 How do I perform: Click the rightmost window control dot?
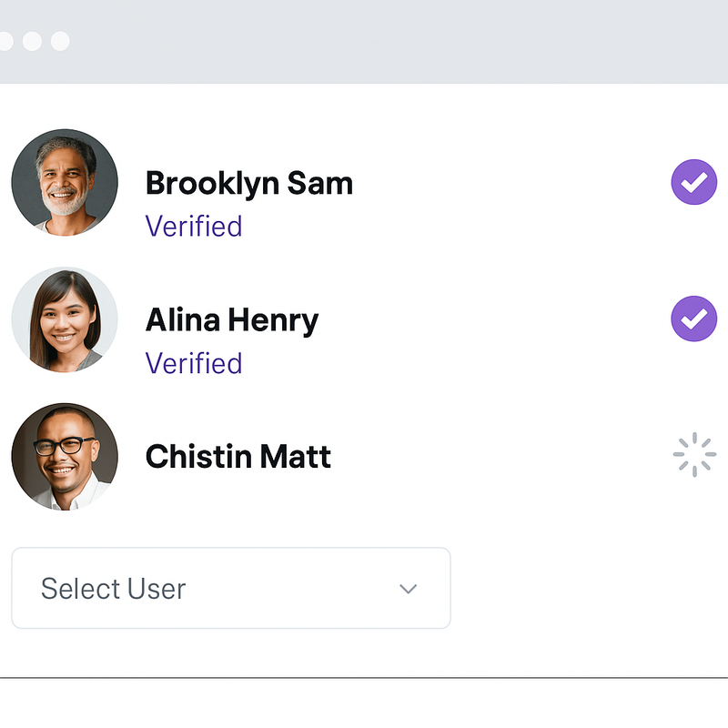(60, 41)
